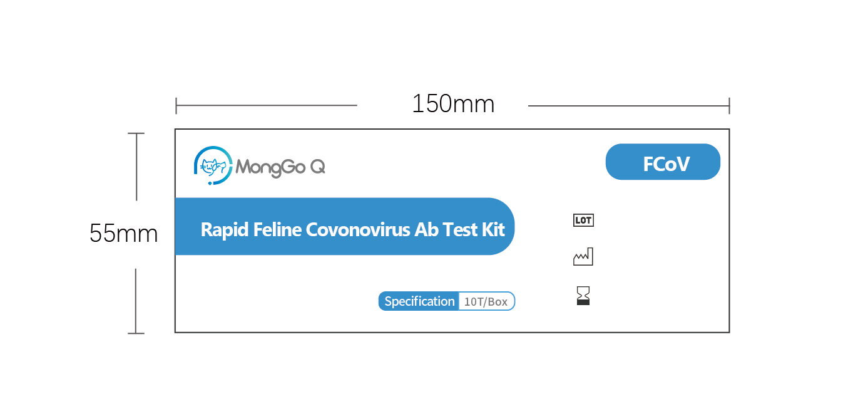This screenshot has height=416, width=868.
Task: Click the MongGo Q cat logo icon
Action: [x=213, y=166]
